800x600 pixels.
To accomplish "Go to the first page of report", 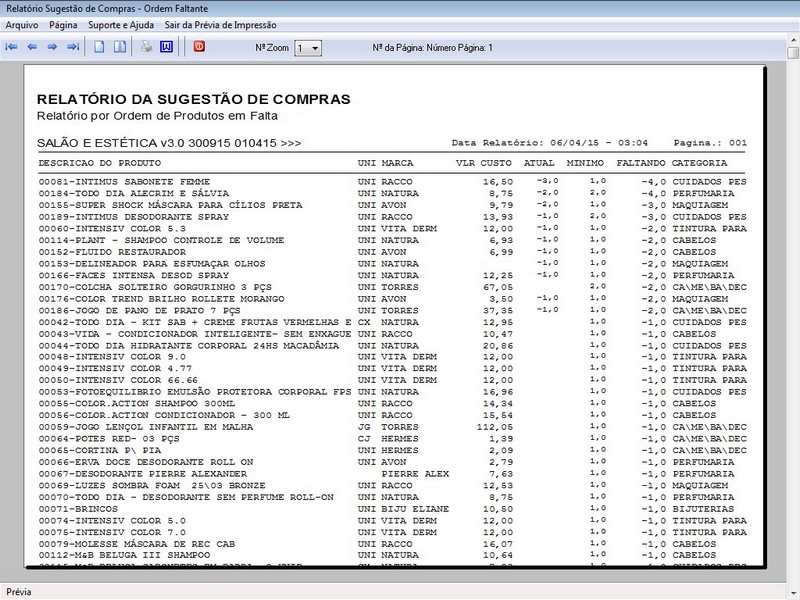I will click(12, 47).
